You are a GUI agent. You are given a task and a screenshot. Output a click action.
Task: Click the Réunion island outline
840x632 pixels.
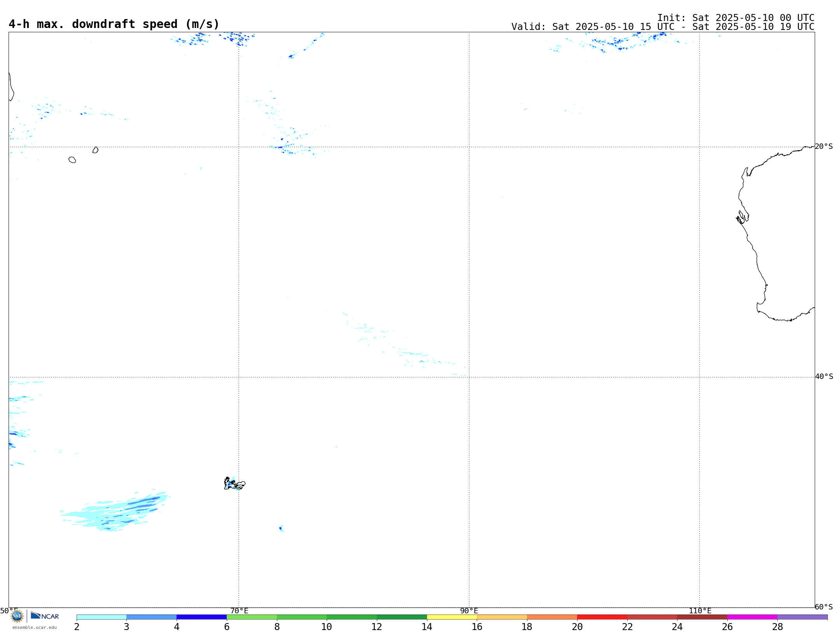[x=72, y=160]
